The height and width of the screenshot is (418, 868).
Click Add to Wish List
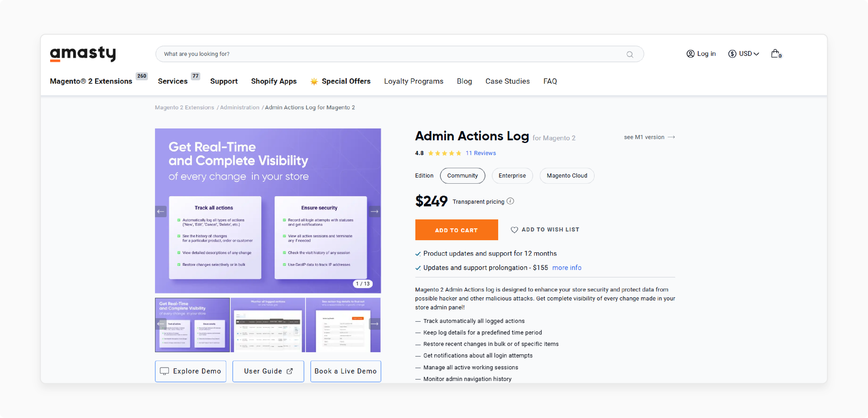[545, 230]
